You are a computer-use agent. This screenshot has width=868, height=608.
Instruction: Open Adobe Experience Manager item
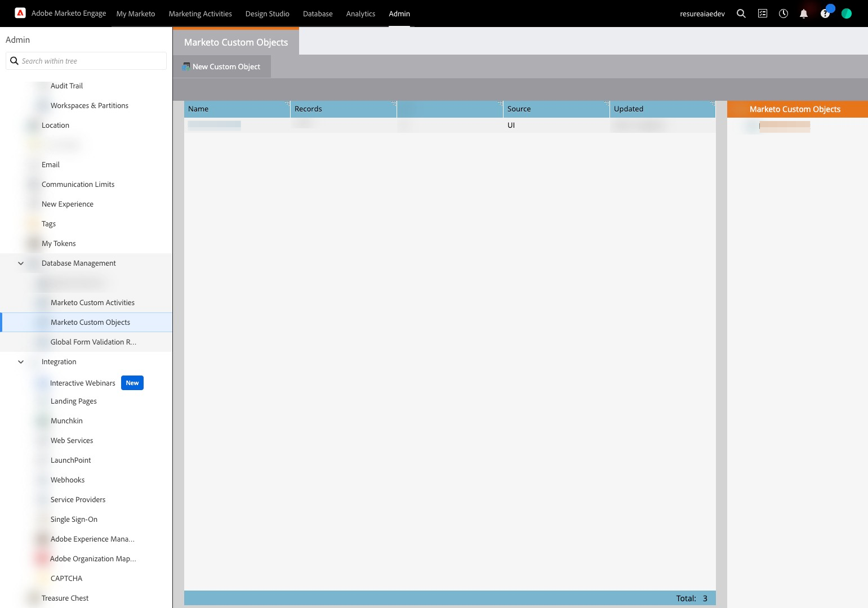click(x=92, y=539)
